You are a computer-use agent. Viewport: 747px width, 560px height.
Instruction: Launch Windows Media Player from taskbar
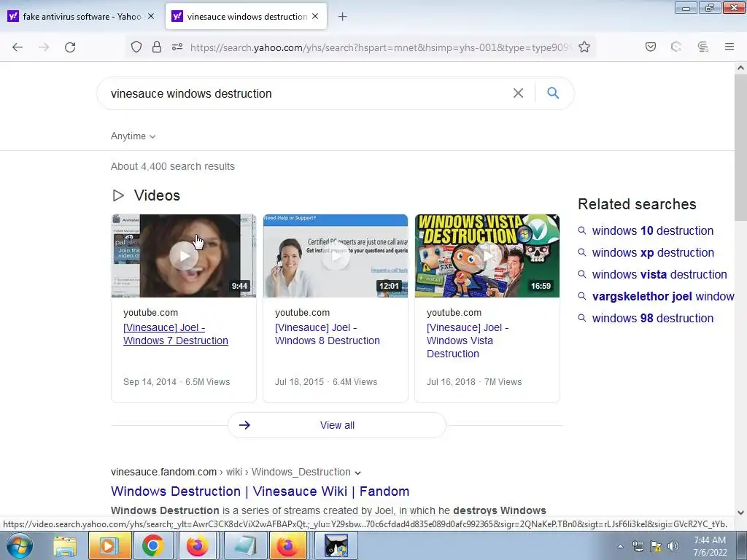click(109, 546)
